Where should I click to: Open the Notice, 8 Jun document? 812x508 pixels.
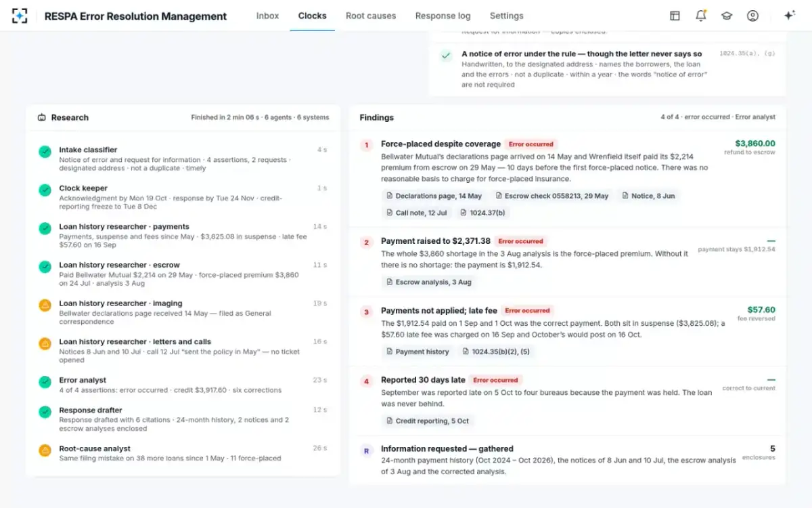tap(648, 196)
